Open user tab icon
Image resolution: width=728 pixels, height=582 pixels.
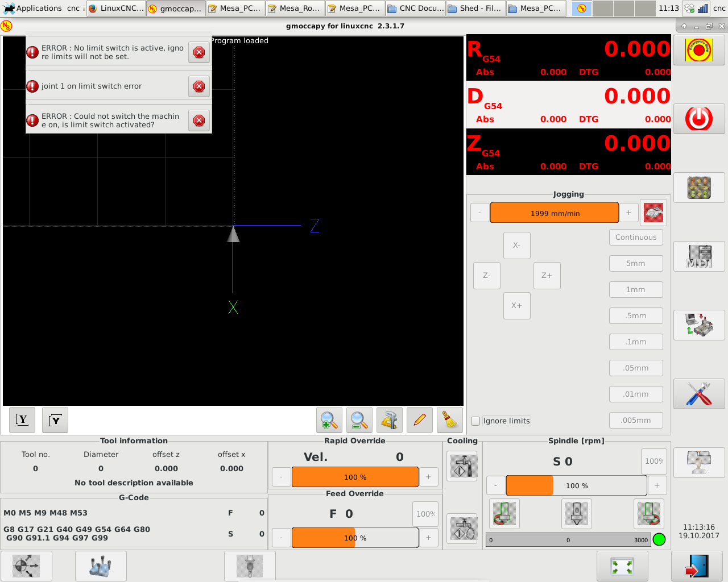point(699,463)
